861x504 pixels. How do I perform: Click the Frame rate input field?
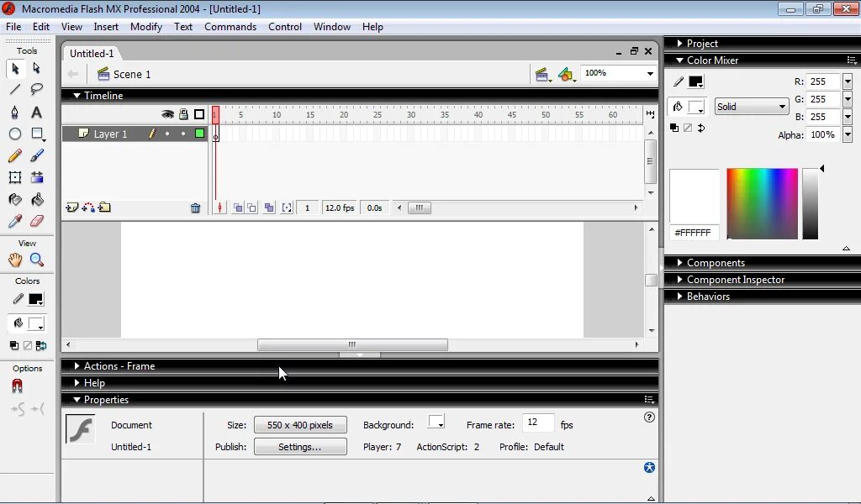click(538, 423)
